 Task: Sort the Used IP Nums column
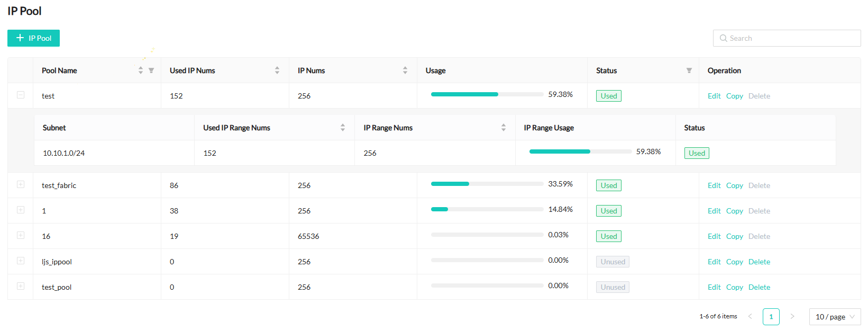click(x=277, y=70)
